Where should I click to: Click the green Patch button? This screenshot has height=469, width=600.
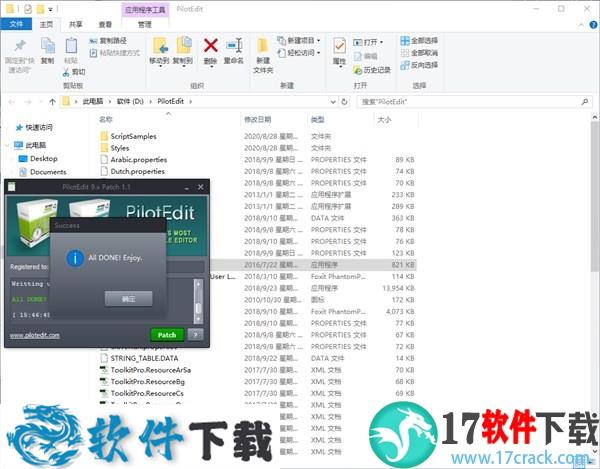[167, 334]
